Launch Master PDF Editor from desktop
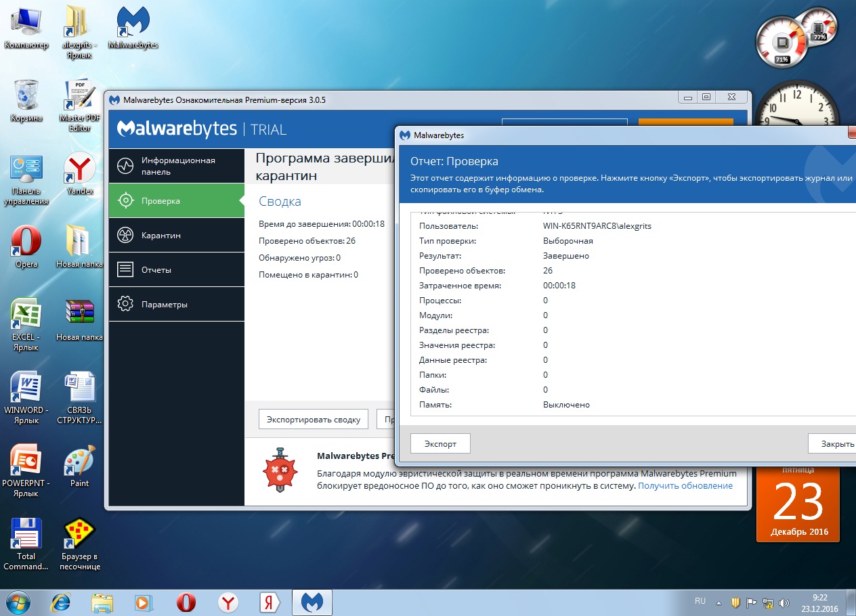Viewport: 856px width, 616px height. (x=80, y=105)
